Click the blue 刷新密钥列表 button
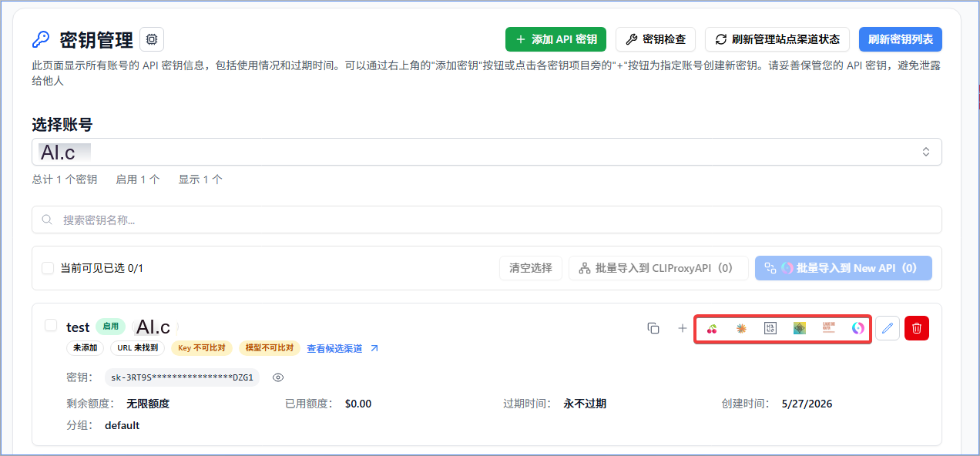Viewport: 980px width, 456px height. [x=901, y=39]
